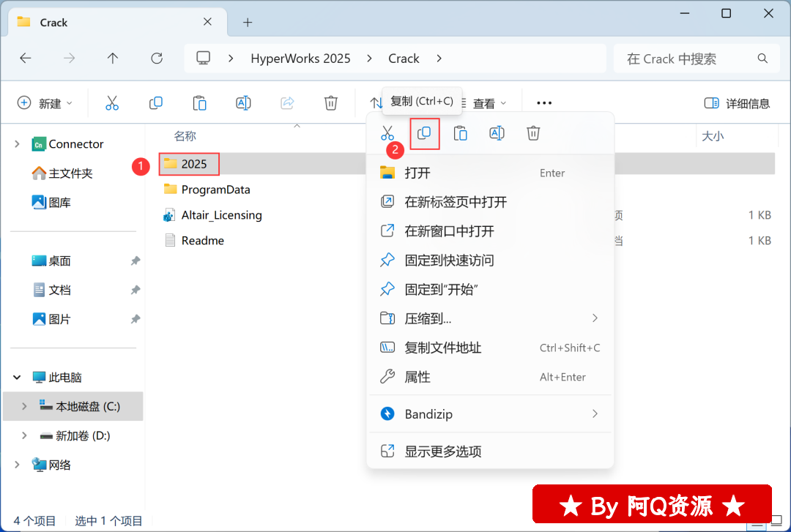Choose 固定到"开始"
791x532 pixels.
pos(490,290)
